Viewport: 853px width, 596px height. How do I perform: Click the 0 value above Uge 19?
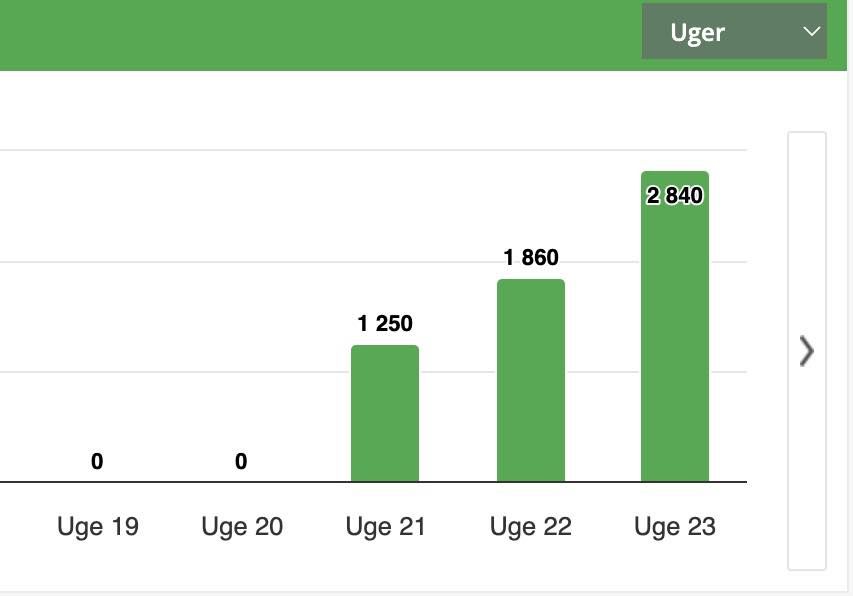[x=97, y=461]
